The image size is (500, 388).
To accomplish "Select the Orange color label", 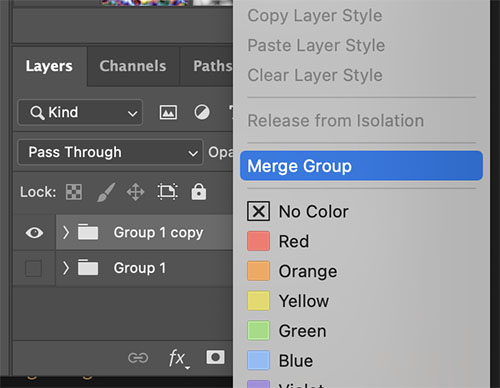I will coord(292,271).
